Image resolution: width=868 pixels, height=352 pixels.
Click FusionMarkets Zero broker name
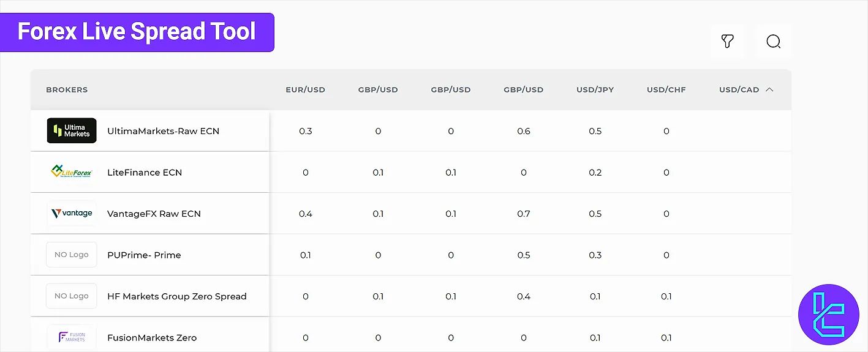(152, 337)
